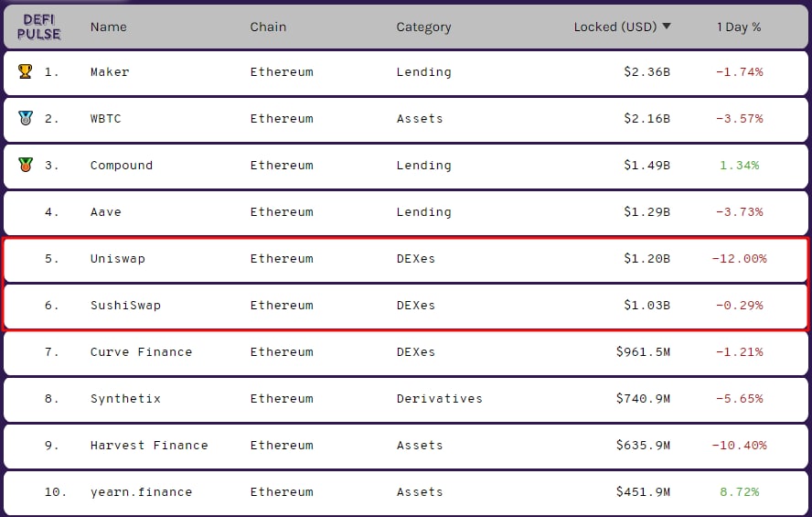The image size is (812, 517).
Task: Sort by the Category column header
Action: point(423,27)
